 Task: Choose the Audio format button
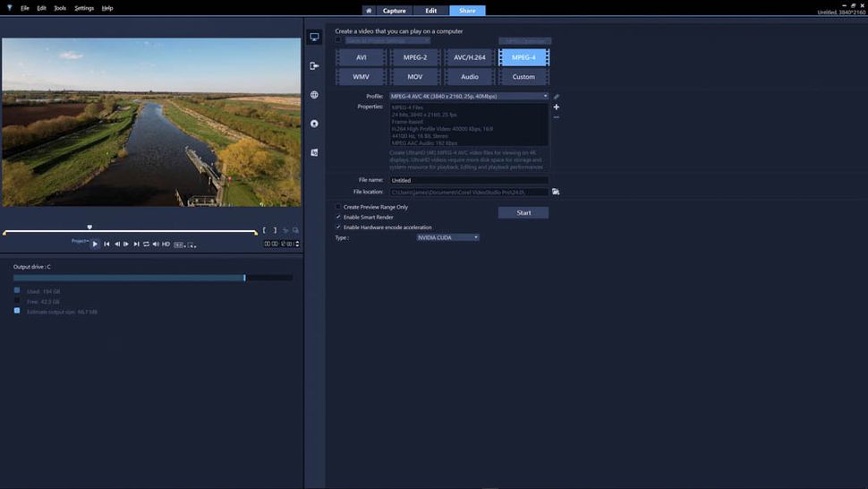[470, 77]
